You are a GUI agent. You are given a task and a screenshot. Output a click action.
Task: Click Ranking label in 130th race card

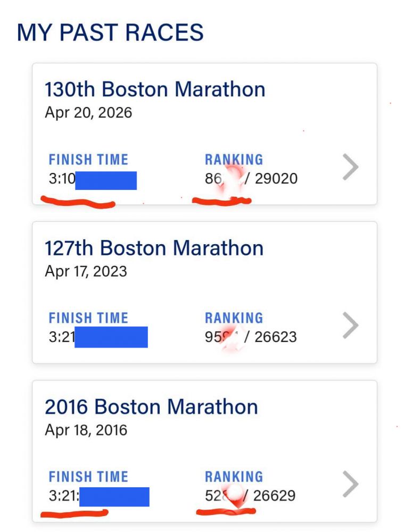(x=234, y=160)
